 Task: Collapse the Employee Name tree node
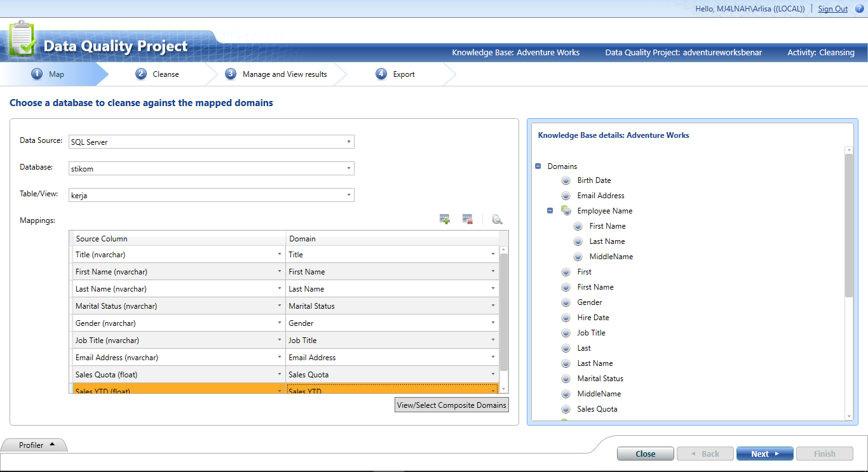[x=549, y=210]
